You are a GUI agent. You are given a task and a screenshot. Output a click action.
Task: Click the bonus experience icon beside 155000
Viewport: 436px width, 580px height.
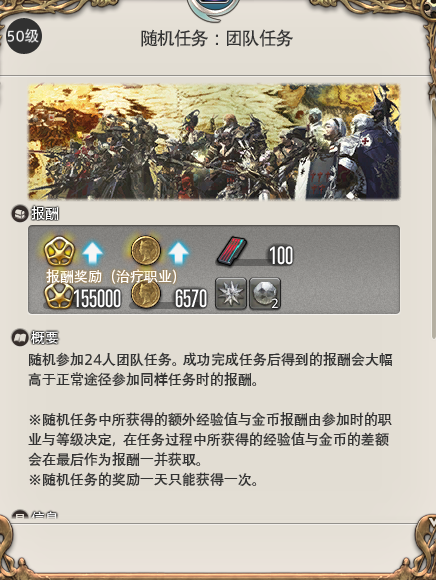pos(59,296)
